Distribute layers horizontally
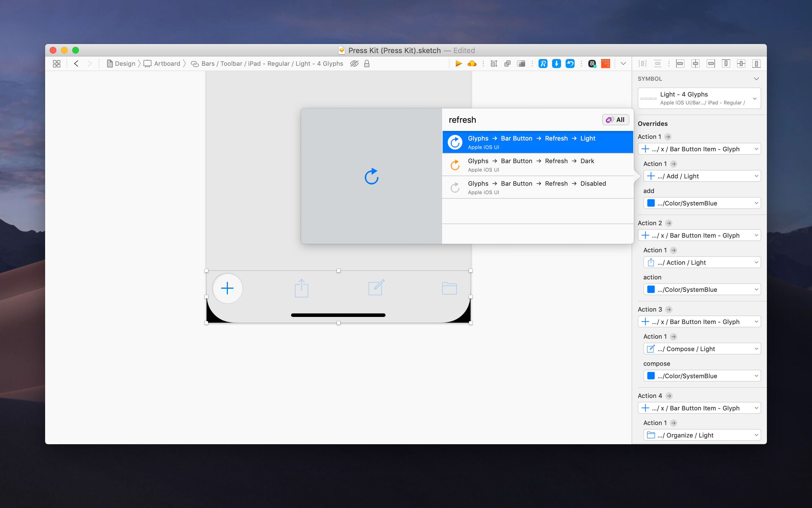This screenshot has width=812, height=508. click(x=642, y=63)
